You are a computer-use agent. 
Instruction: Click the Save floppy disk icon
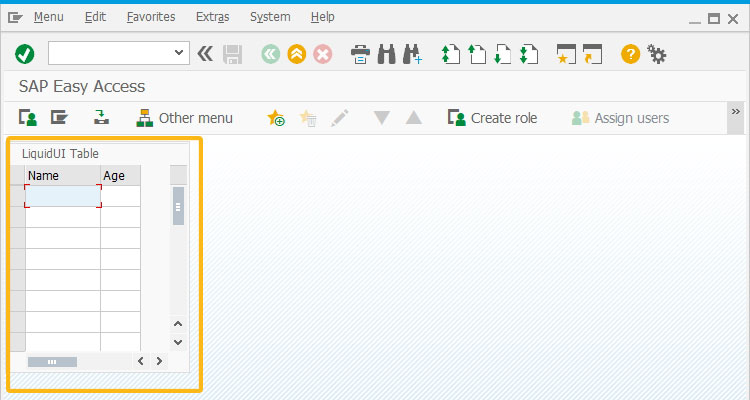click(x=232, y=55)
